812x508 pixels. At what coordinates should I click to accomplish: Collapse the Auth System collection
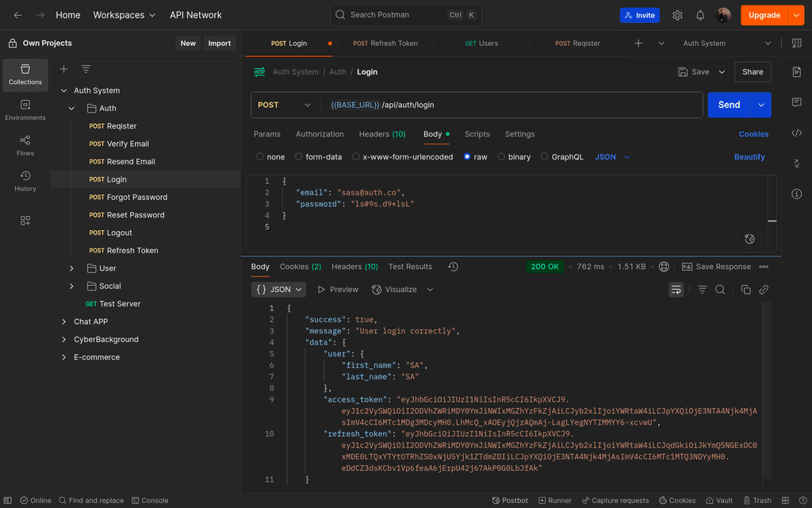(63, 90)
